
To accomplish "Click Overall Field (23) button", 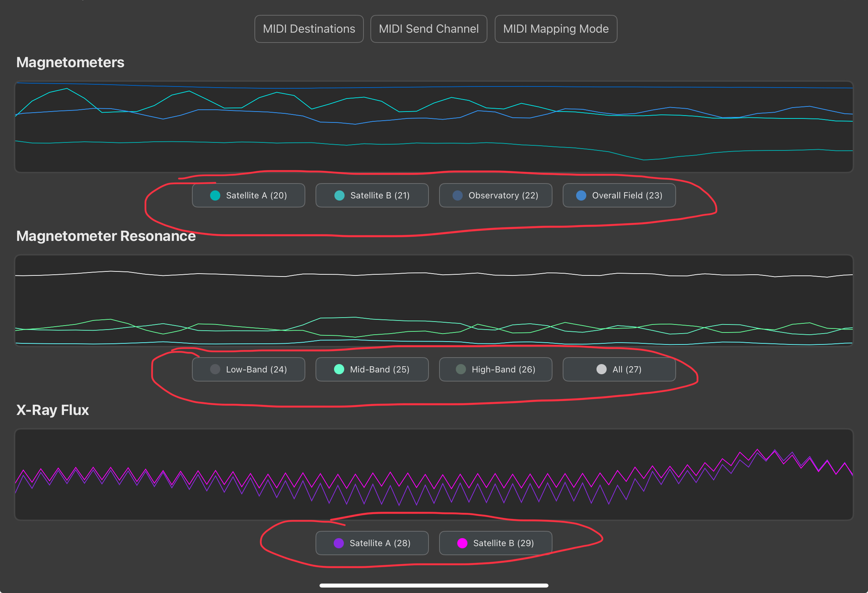I will 619,195.
